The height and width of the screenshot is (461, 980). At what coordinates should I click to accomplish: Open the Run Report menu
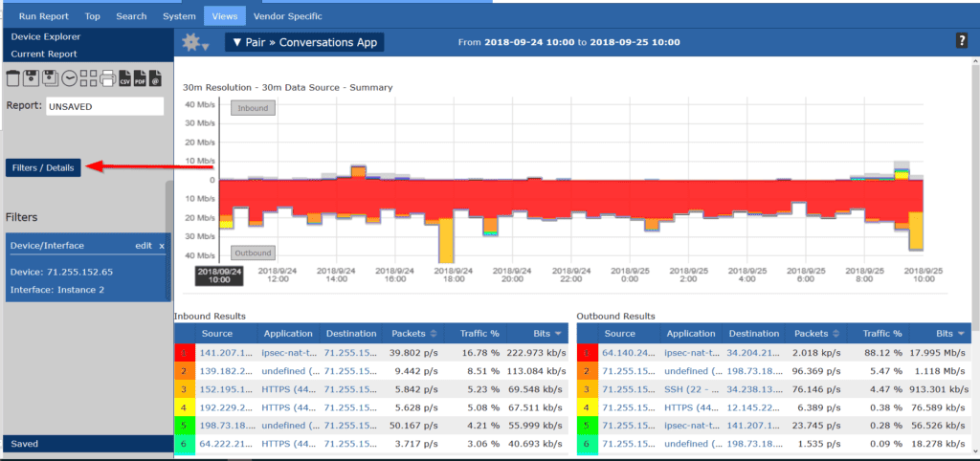tap(44, 16)
